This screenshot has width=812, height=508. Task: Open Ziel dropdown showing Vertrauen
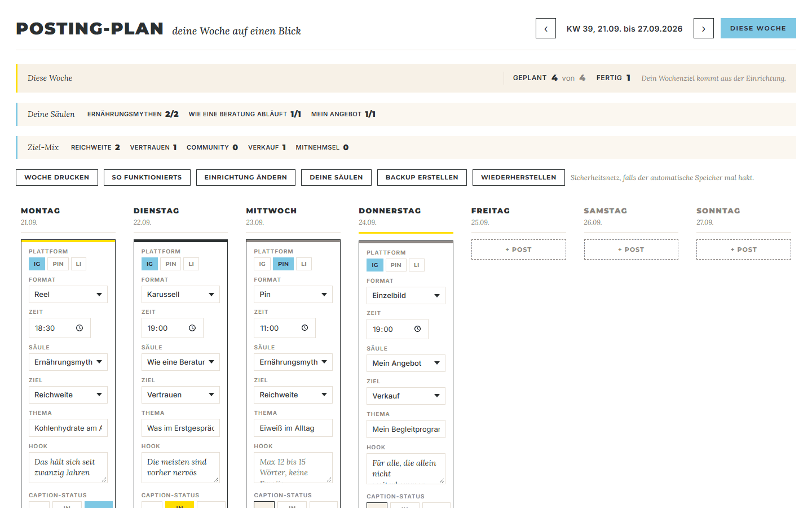[180, 395]
